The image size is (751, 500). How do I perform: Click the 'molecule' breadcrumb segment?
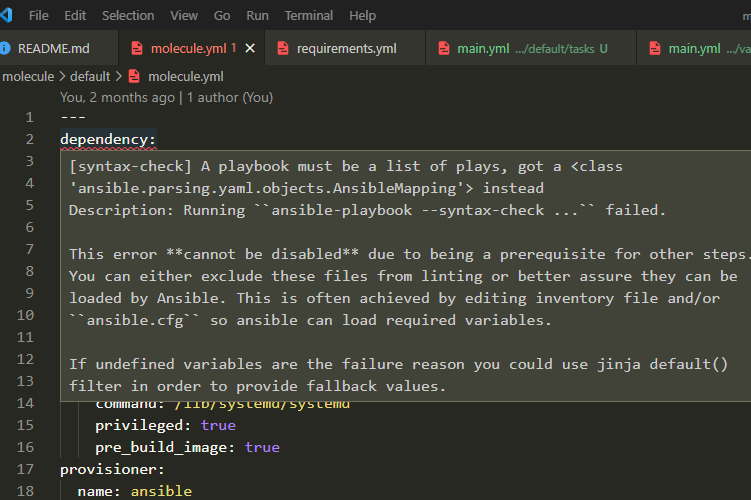28,77
